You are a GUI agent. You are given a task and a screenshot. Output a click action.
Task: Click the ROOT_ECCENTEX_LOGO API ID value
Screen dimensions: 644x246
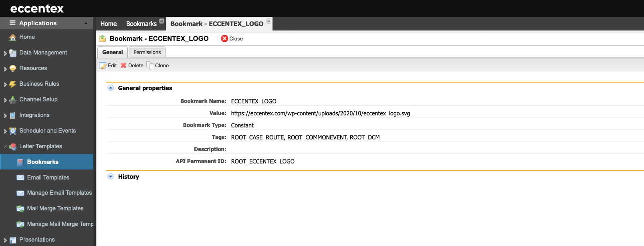click(263, 161)
